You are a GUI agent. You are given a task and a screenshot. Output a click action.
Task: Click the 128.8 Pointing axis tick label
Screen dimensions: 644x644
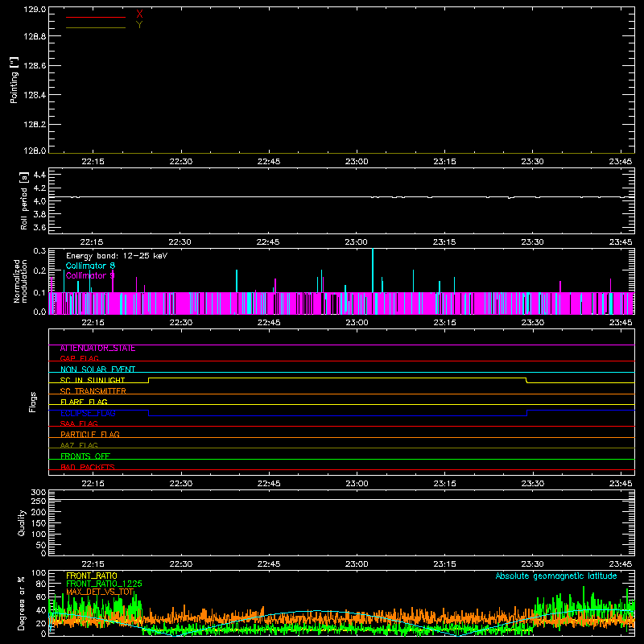tap(35, 36)
